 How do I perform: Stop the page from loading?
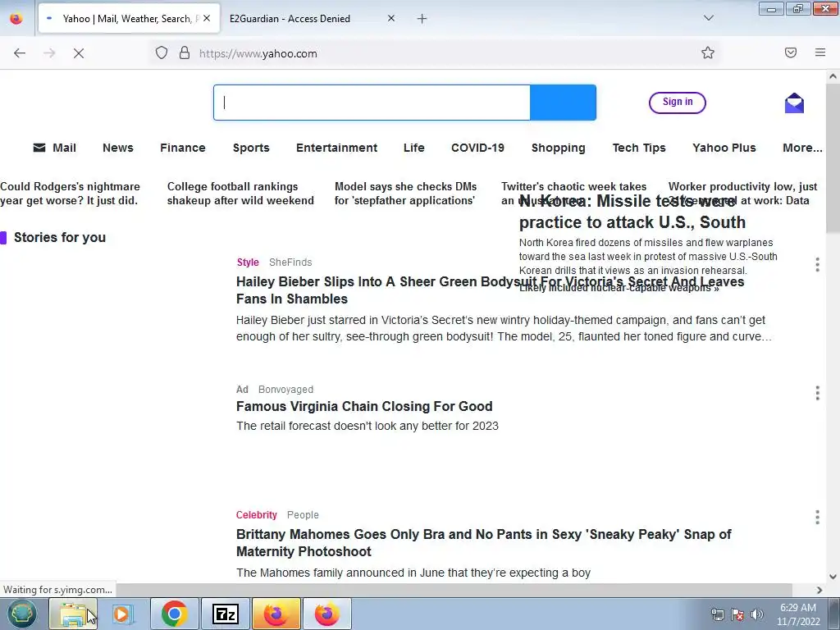pos(79,53)
